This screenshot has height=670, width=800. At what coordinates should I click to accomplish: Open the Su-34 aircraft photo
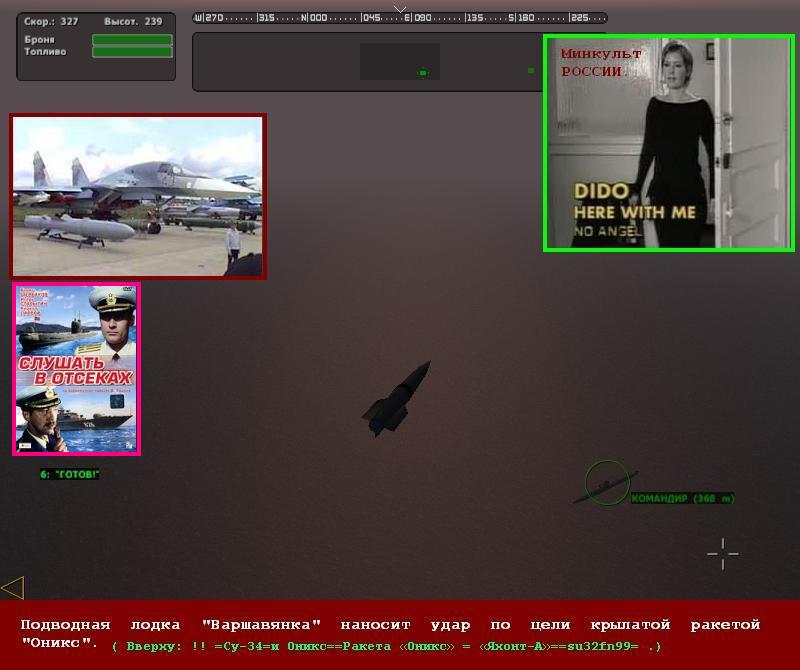(138, 196)
